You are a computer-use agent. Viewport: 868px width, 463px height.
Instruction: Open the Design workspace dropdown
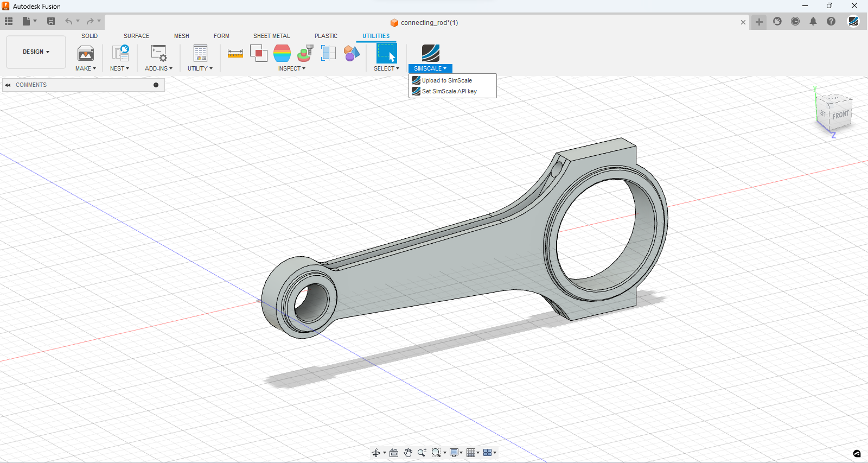(x=36, y=52)
